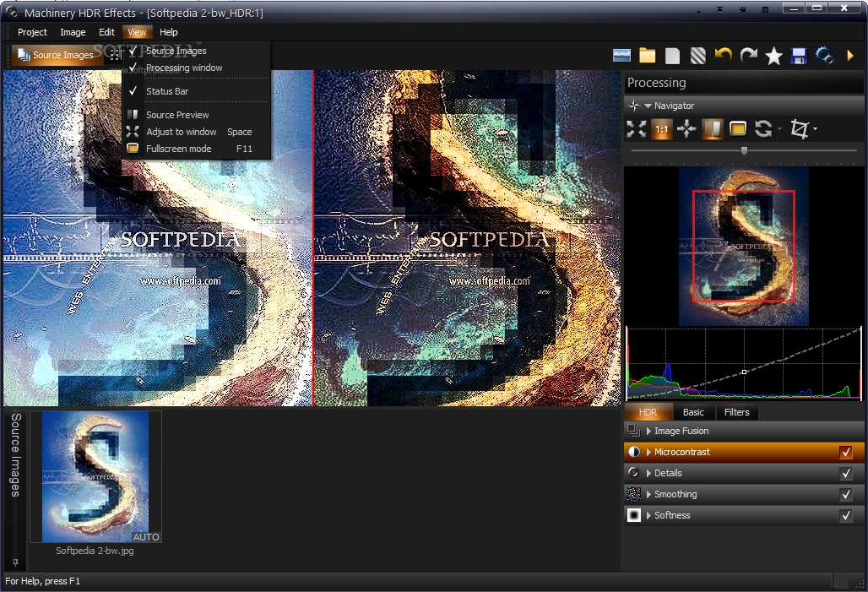Collapse the Navigator panel triangle
Viewport: 868px width, 592px height.
[x=648, y=106]
